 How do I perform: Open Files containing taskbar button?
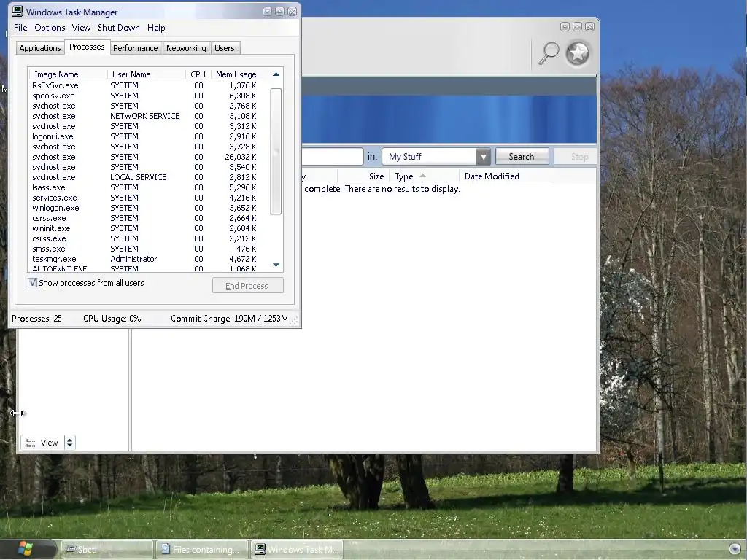pyautogui.click(x=202, y=549)
